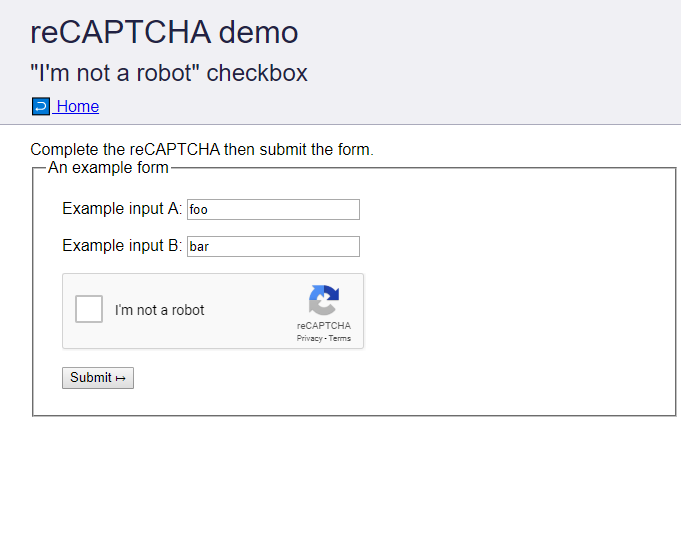Open the Privacy link in reCAPTCHA widget

point(309,339)
